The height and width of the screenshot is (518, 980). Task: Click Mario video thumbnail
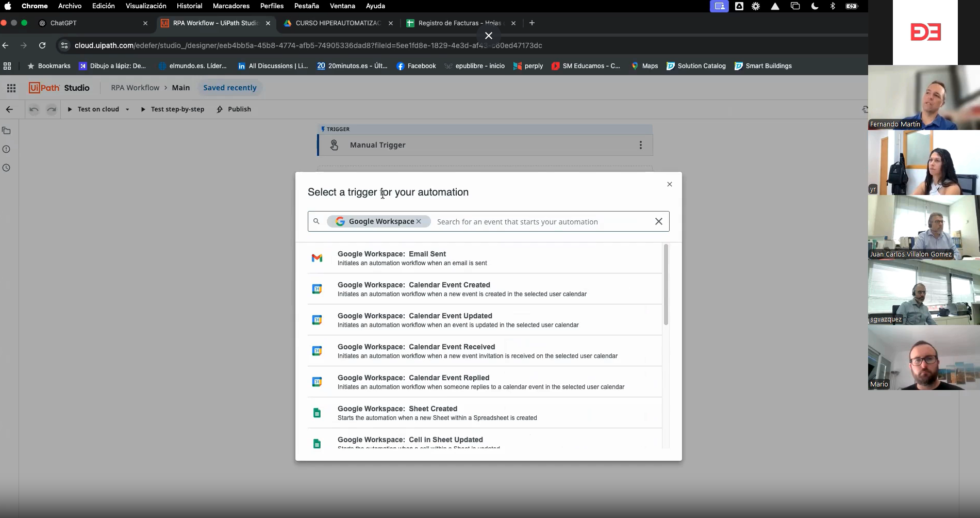924,357
